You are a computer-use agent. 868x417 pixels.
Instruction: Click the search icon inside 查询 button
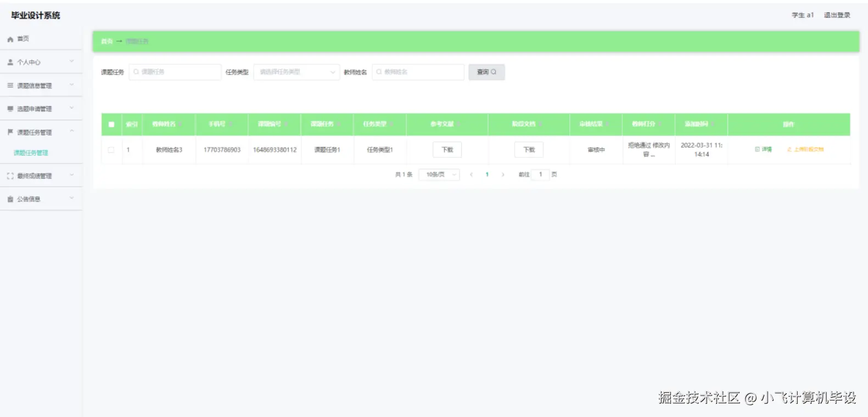pyautogui.click(x=494, y=72)
